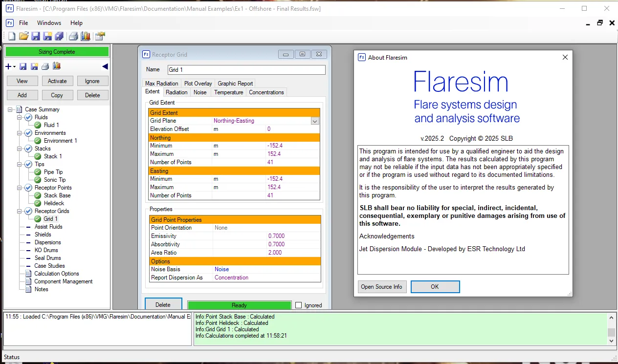618x364 pixels.
Task: Click the blue plus add icon in case panel
Action: pyautogui.click(x=8, y=66)
